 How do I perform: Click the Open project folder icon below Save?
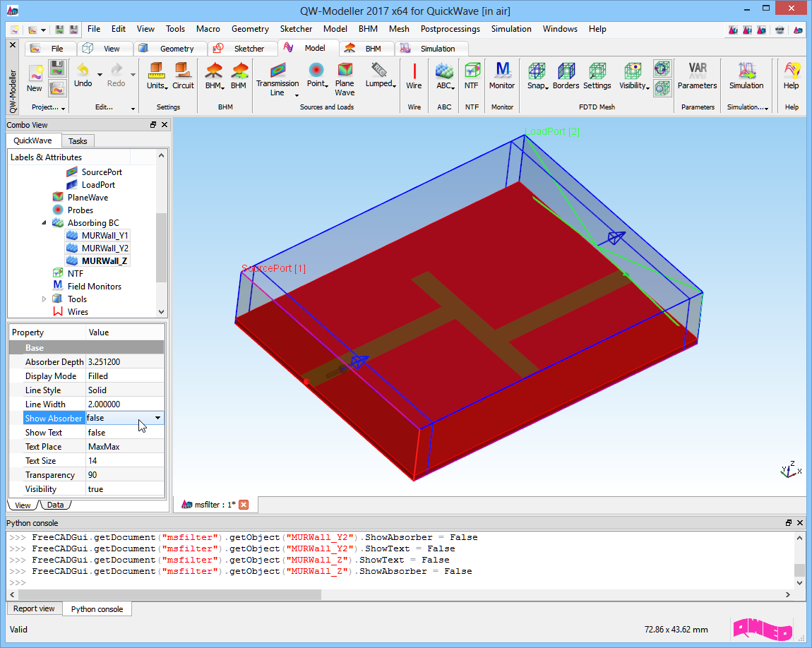pos(57,88)
